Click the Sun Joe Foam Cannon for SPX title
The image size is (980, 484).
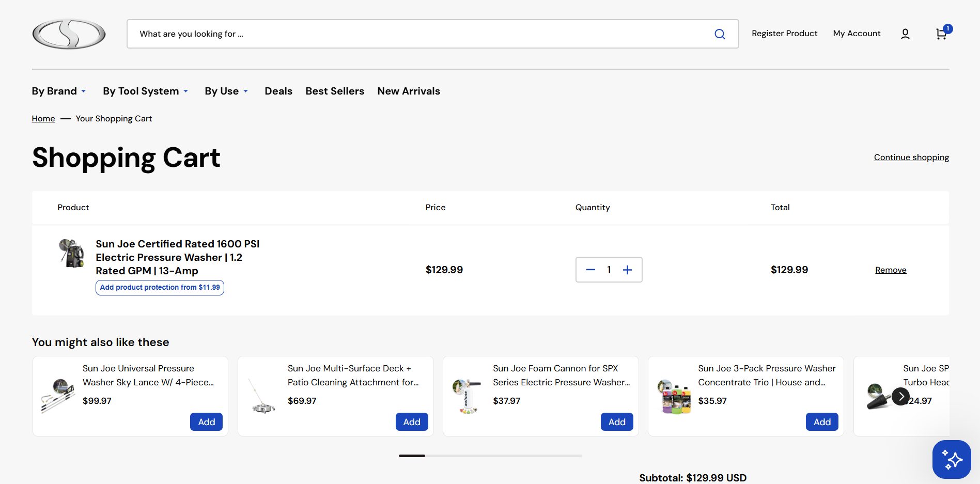562,376
